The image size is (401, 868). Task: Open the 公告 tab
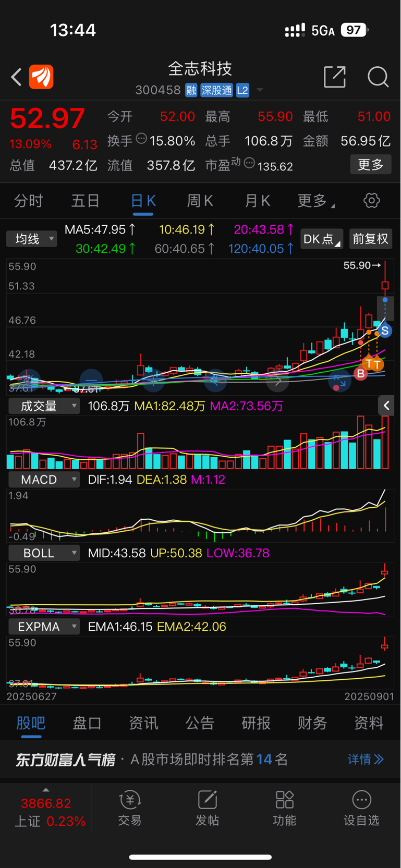tap(200, 723)
